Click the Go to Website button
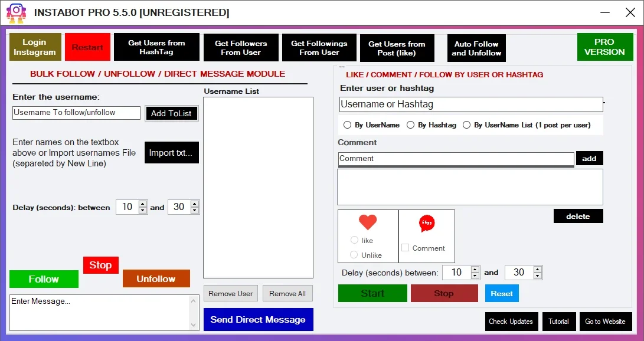The image size is (644, 341). tap(606, 322)
